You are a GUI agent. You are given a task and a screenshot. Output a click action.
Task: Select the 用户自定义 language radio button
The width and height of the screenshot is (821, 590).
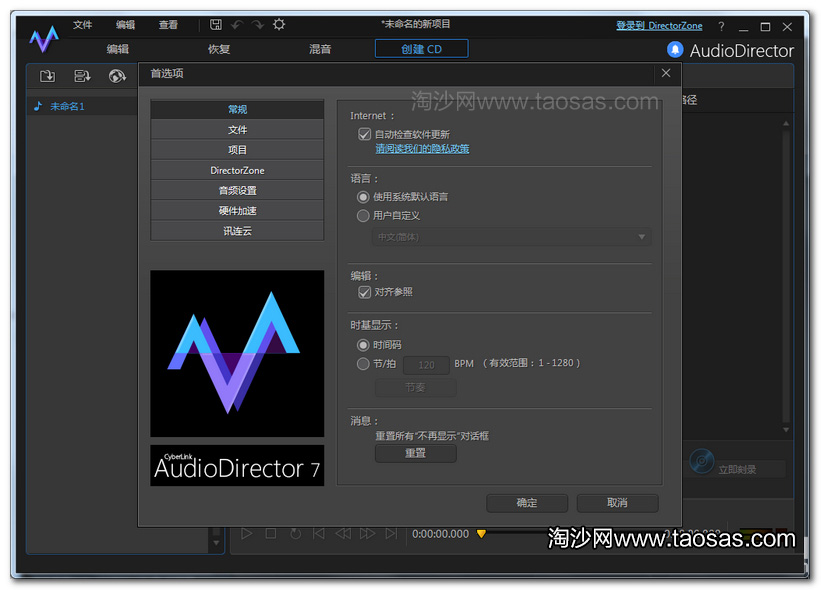363,215
